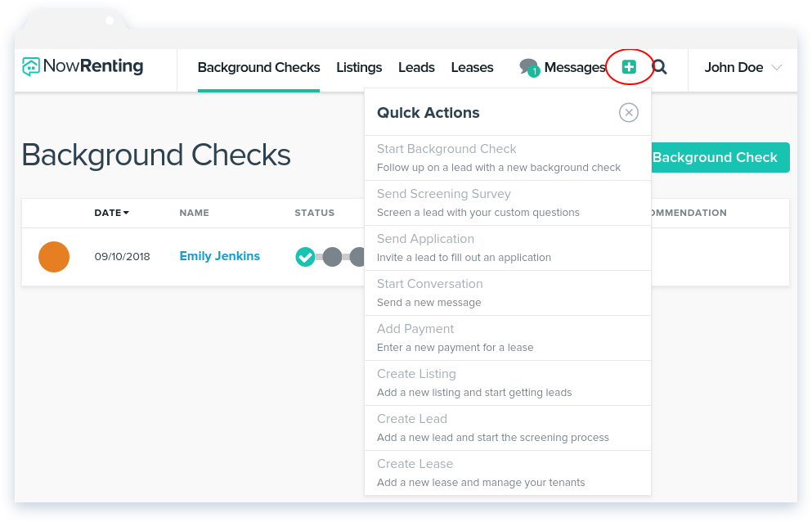Close the Quick Actions panel
Screen dimensions: 812x522
tap(629, 112)
